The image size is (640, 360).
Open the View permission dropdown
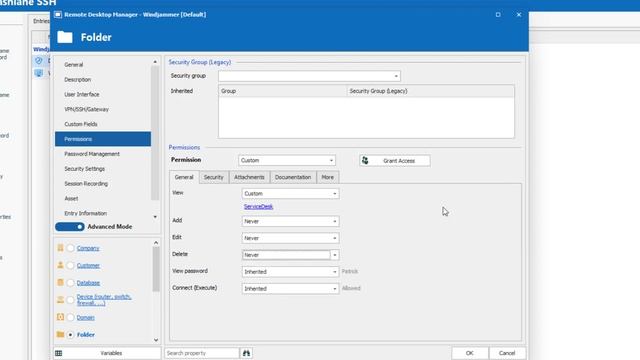click(290, 193)
